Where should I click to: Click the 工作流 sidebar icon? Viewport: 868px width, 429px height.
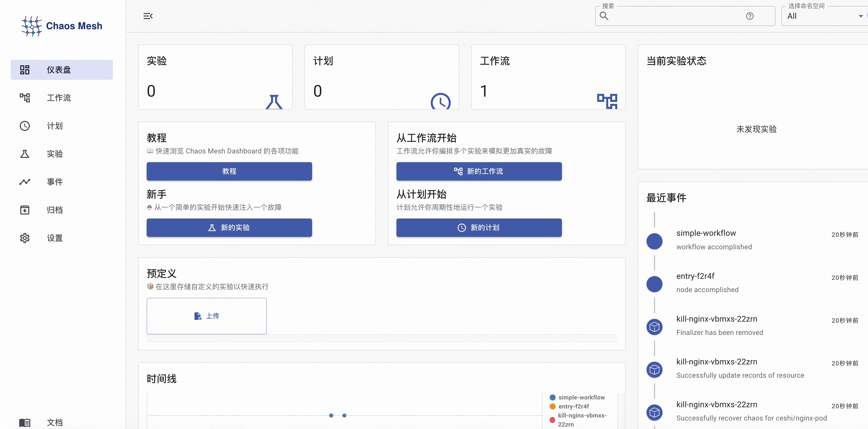pos(25,98)
